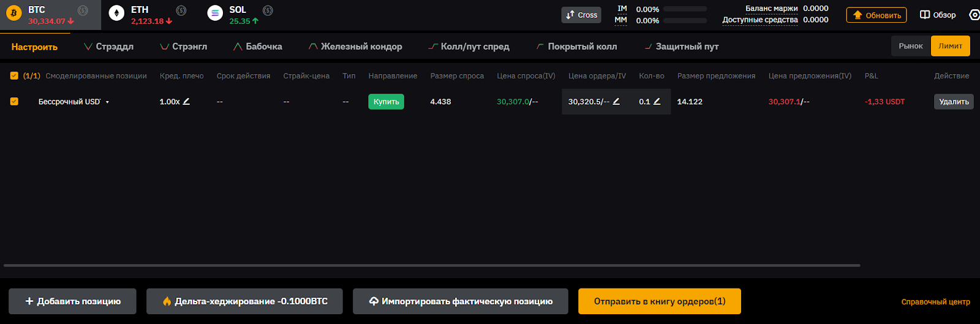
Task: Switch order type to Рынок
Action: [x=910, y=46]
